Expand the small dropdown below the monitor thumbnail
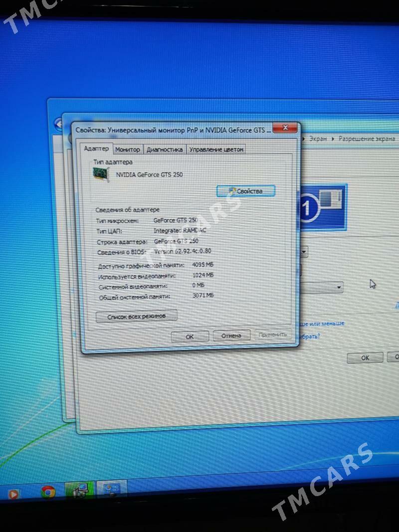The width and height of the screenshot is (399, 532). 304,252
